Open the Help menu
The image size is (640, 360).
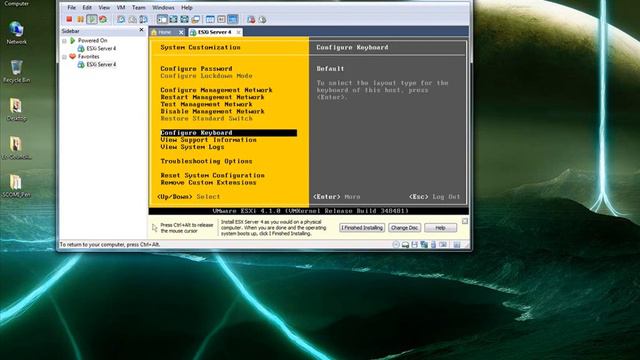[x=187, y=7]
